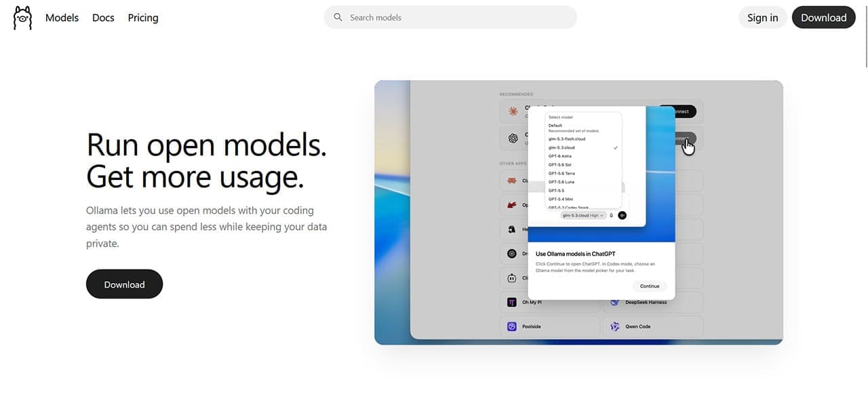Click the Sign in button
The width and height of the screenshot is (868, 393).
(x=763, y=18)
